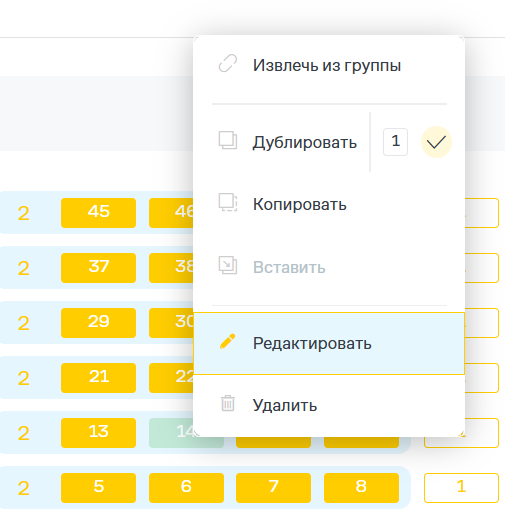Screen dimensions: 505x528
Task: Click yellow cell number 7
Action: point(273,488)
